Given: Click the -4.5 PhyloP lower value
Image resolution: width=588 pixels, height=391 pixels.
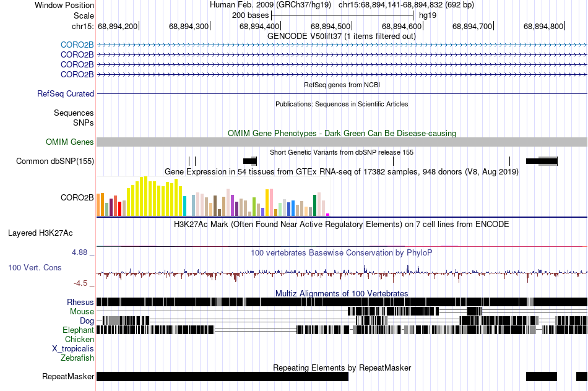Looking at the screenshot, I should [x=80, y=283].
